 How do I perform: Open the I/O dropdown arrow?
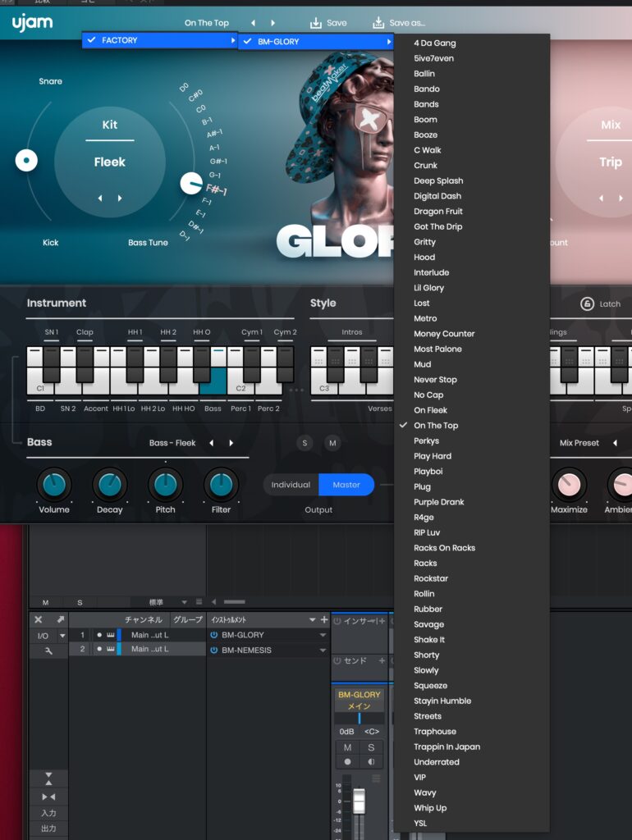click(62, 636)
